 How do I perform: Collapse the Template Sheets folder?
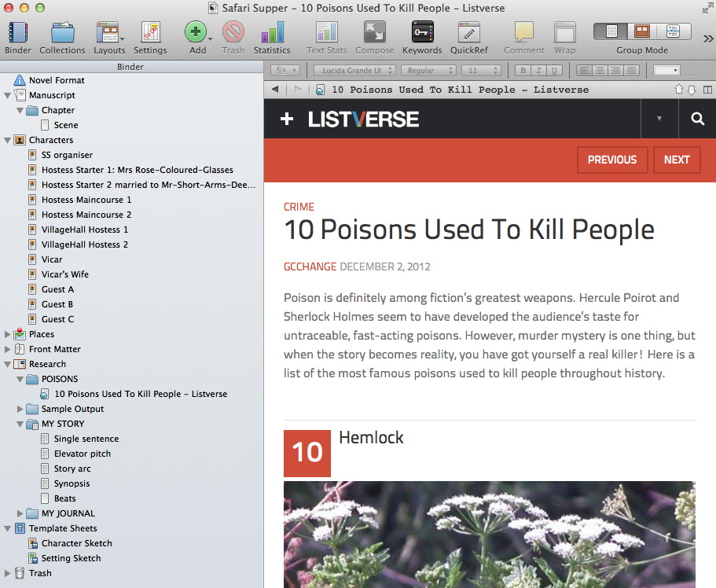(7, 528)
